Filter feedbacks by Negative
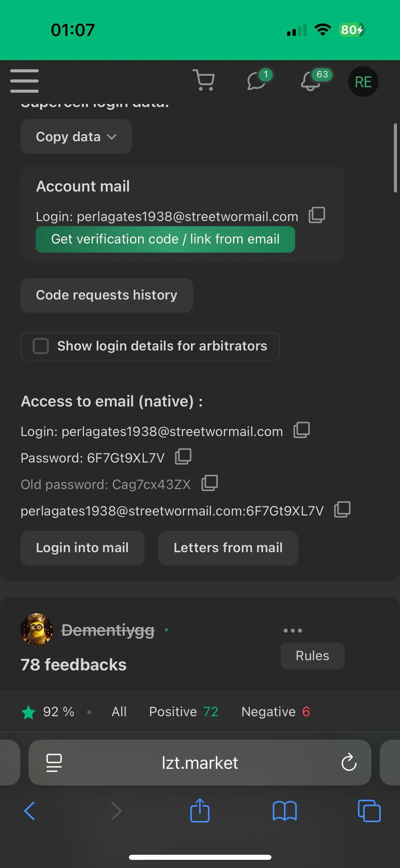The width and height of the screenshot is (400, 868). [275, 711]
